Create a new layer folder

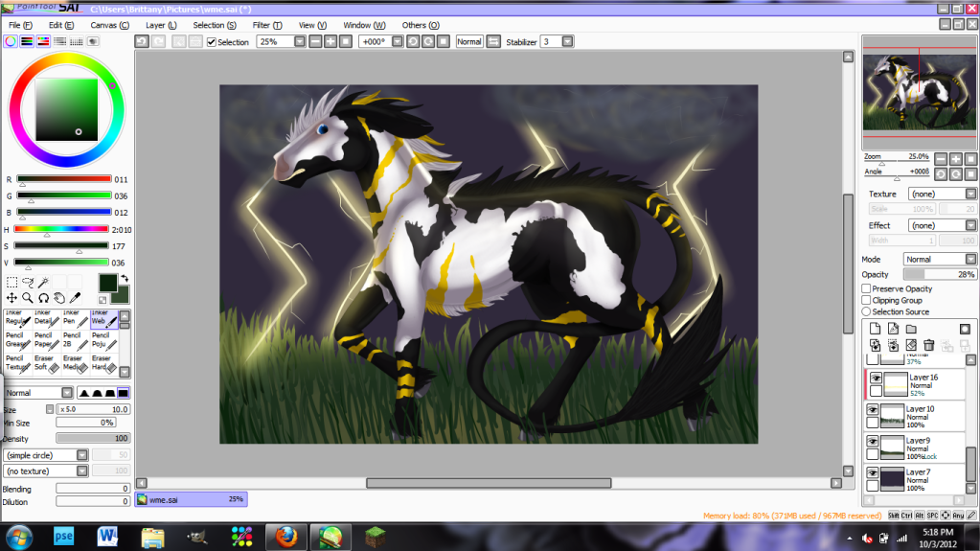tap(911, 329)
